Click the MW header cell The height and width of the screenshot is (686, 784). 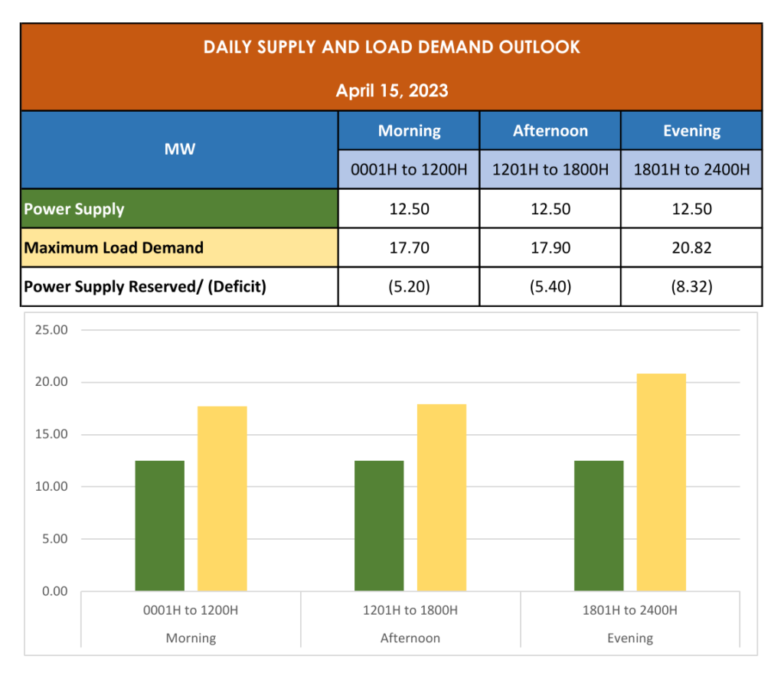tap(179, 149)
